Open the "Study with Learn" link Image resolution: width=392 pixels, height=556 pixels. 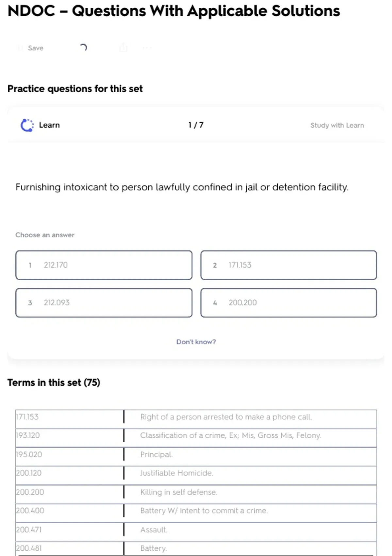(x=337, y=125)
